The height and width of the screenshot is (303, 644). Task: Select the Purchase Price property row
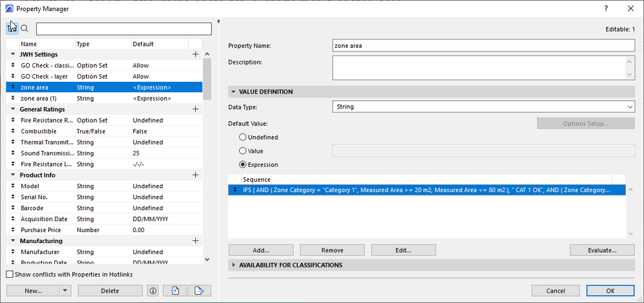click(x=104, y=230)
